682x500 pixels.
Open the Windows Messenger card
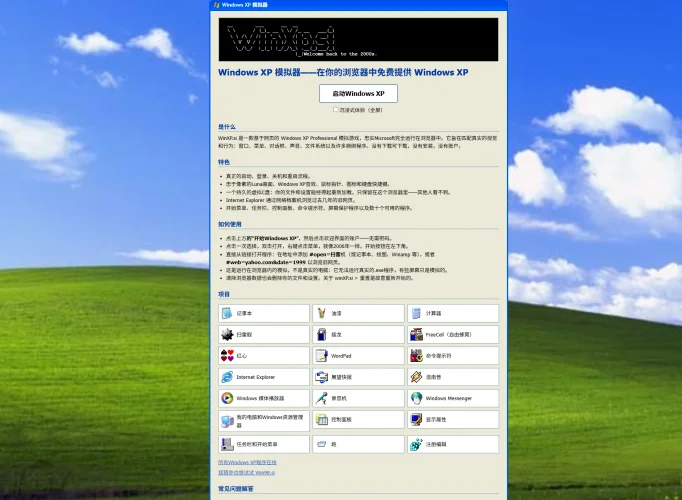coord(453,398)
